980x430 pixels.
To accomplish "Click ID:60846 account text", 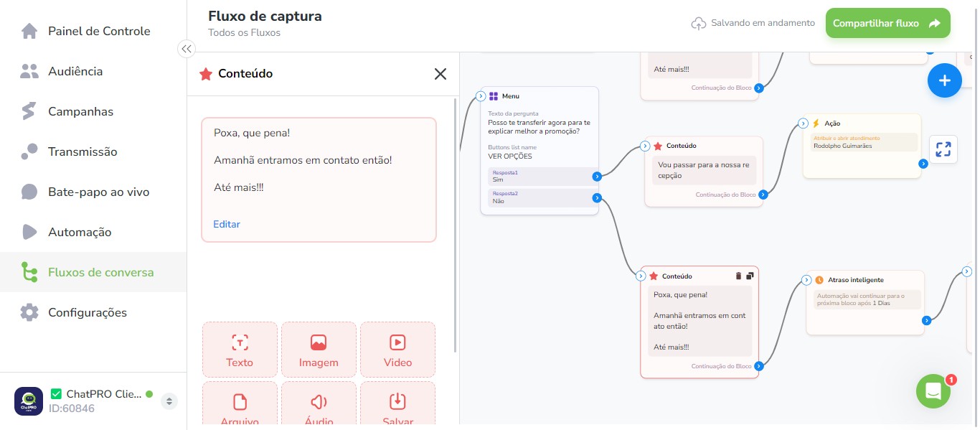I will point(72,408).
